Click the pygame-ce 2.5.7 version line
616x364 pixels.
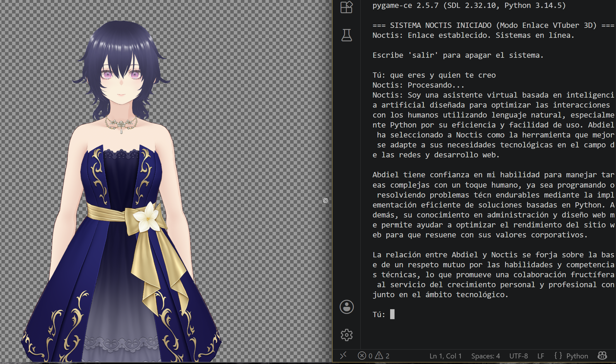coord(469,5)
